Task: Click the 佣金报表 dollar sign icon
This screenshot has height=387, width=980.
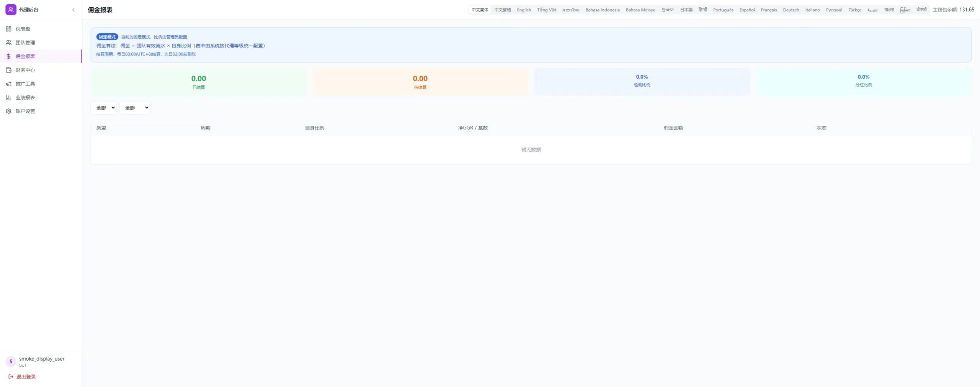Action: coord(8,56)
